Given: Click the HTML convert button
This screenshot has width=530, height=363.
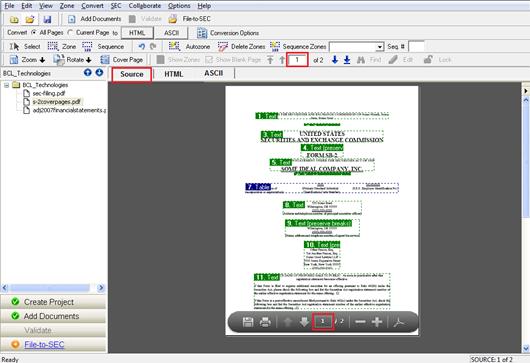Looking at the screenshot, I should pos(137,33).
